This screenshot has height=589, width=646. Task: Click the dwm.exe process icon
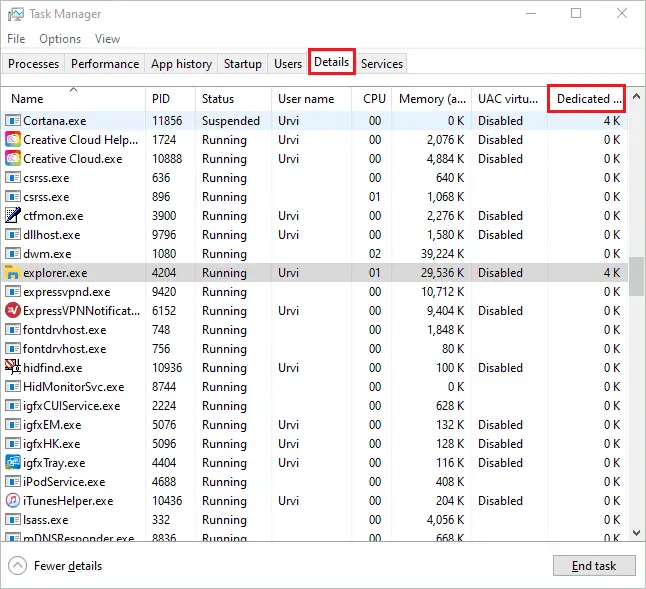click(12, 254)
